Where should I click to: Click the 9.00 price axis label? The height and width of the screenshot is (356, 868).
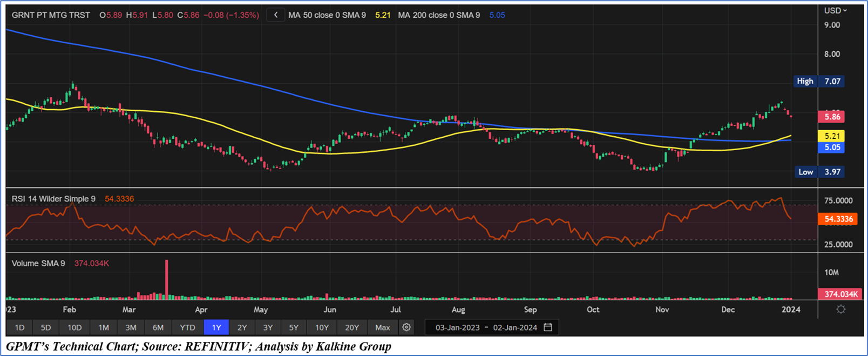click(832, 25)
